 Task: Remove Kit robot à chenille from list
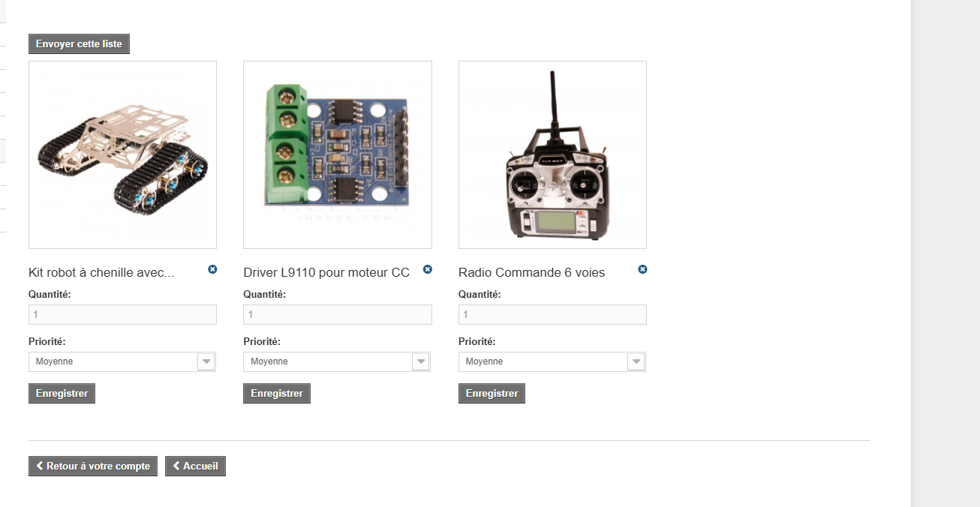pyautogui.click(x=212, y=269)
